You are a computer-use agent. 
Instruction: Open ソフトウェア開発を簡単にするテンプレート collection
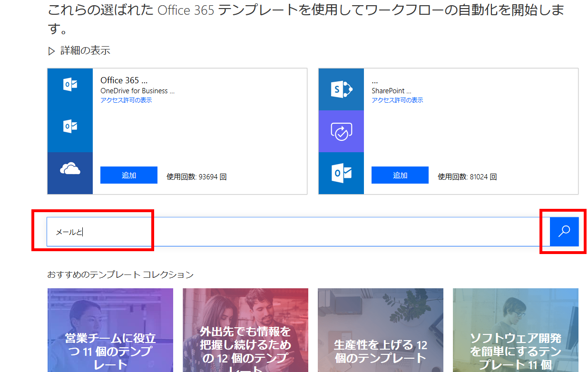tap(516, 330)
